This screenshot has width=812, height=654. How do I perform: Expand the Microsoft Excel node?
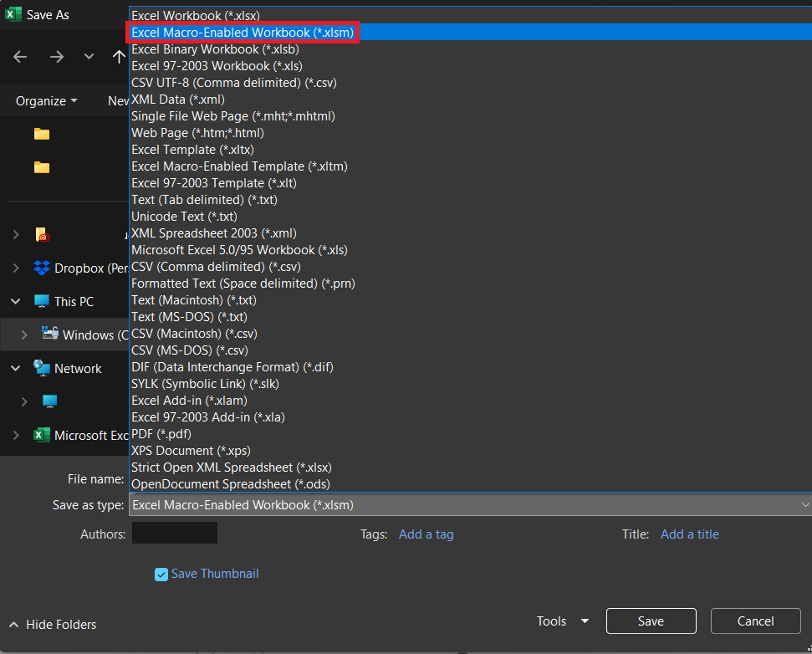(x=16, y=435)
